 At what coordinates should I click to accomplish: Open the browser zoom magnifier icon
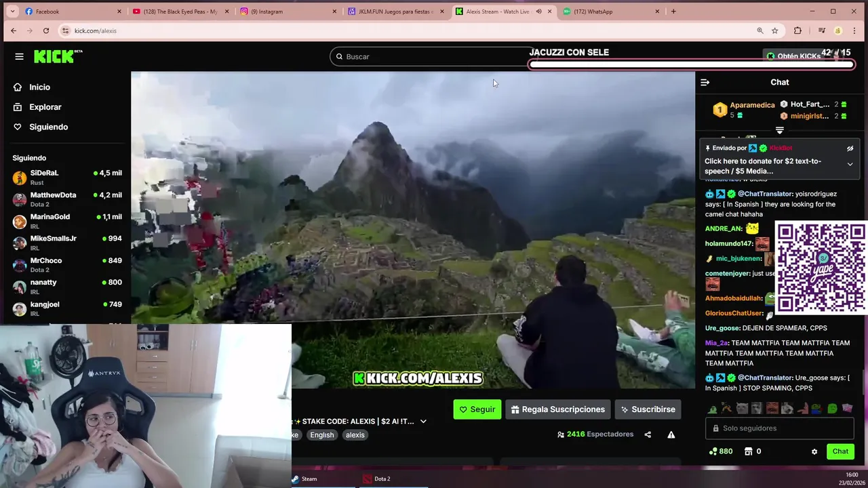pyautogui.click(x=760, y=30)
